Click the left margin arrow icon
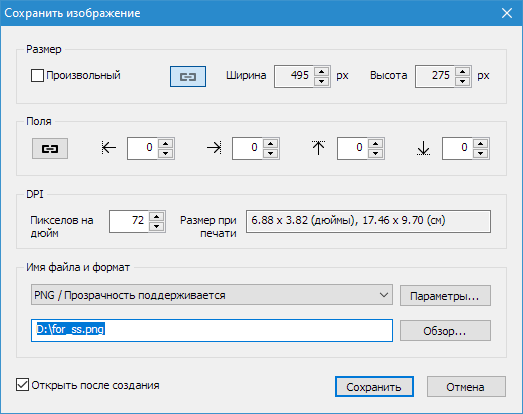523x414 pixels. tap(109, 147)
